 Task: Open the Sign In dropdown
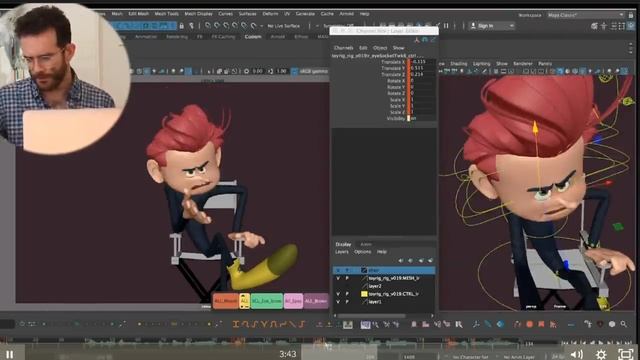[x=491, y=26]
